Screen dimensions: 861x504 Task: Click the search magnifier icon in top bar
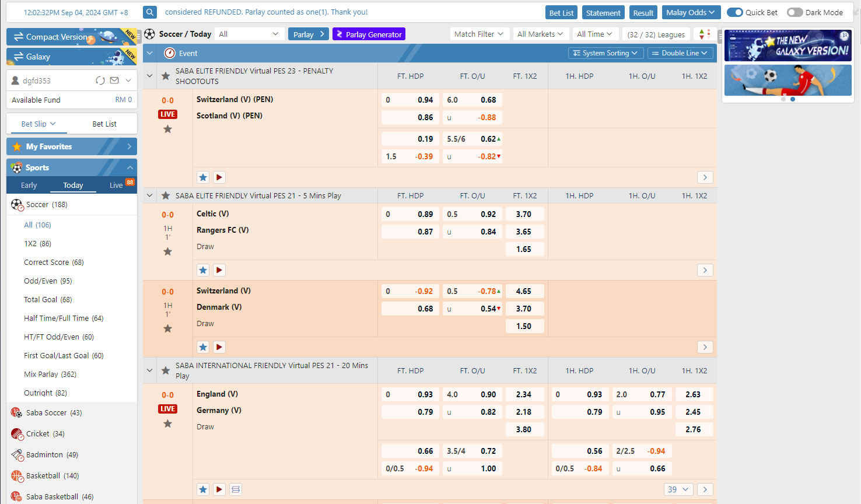(x=150, y=12)
